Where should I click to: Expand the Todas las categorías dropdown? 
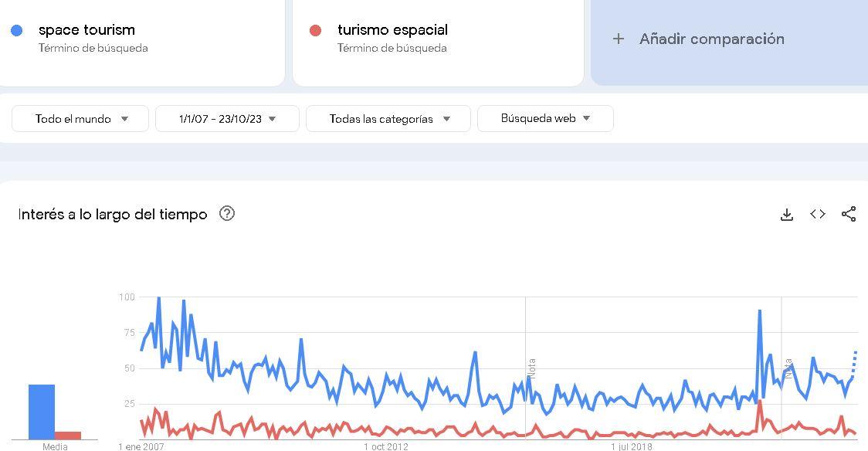pos(388,118)
